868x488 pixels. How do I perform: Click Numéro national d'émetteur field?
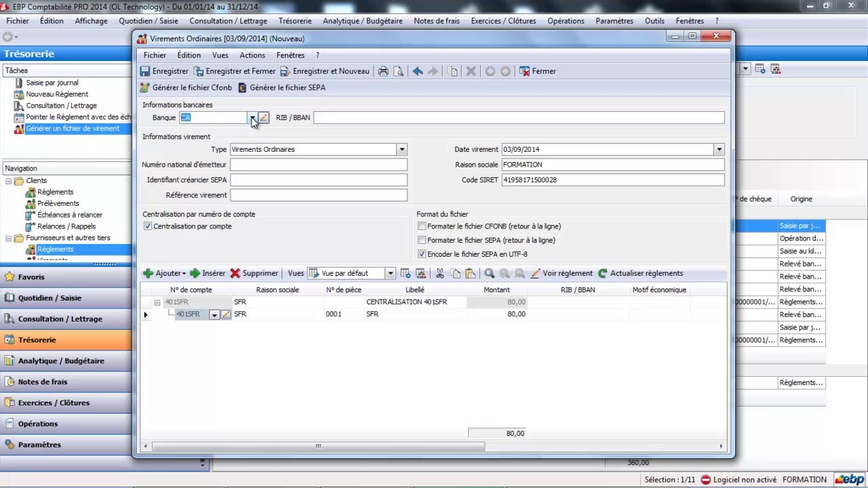[319, 165]
